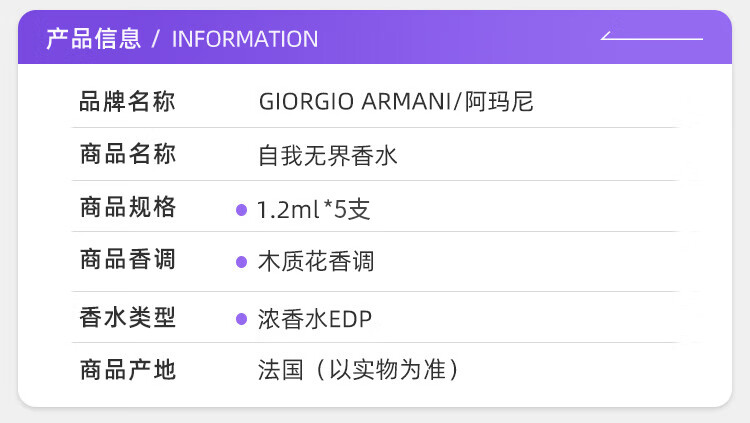Select the INFORMATION header text
Screen dimensions: 750x423
245,40
